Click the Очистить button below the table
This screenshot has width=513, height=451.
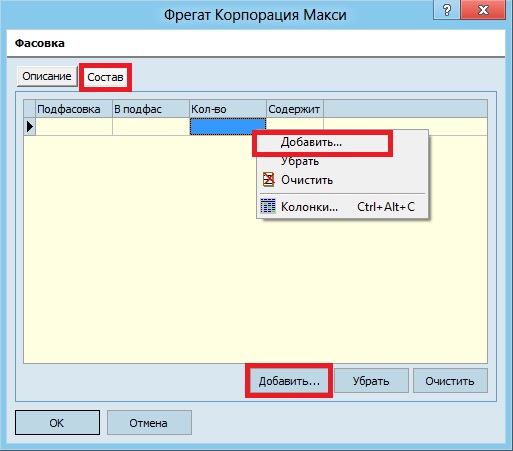click(x=450, y=381)
